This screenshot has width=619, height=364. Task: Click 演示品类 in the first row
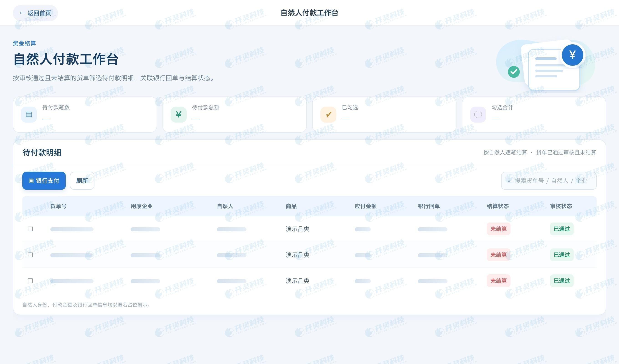tap(297, 229)
